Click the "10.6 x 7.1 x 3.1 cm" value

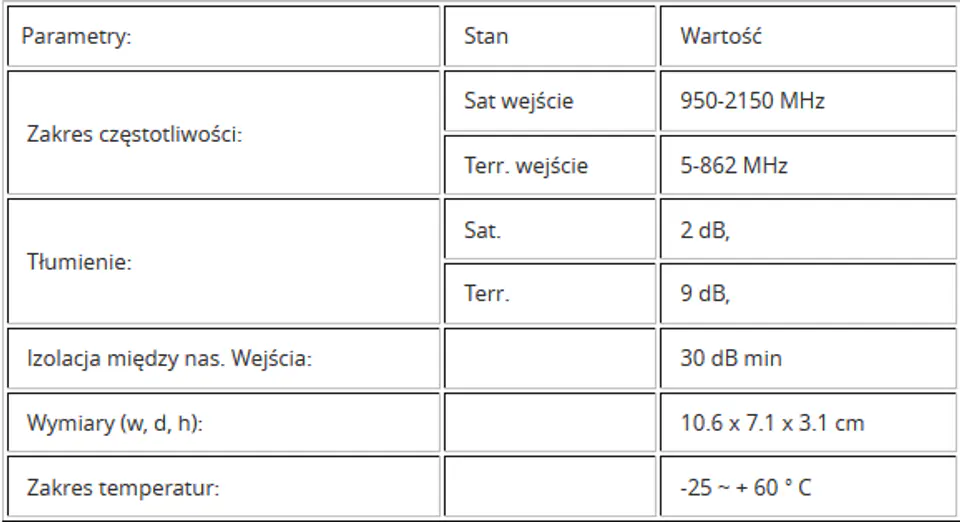772,423
